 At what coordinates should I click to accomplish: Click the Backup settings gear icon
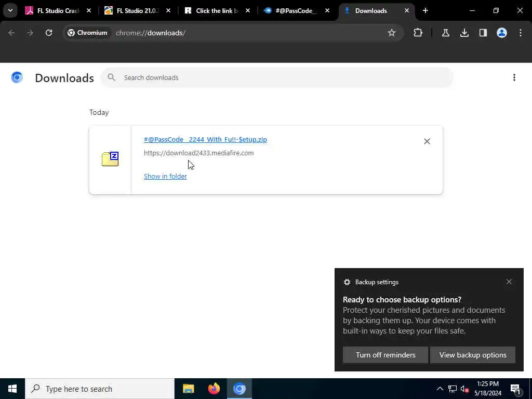[347, 282]
